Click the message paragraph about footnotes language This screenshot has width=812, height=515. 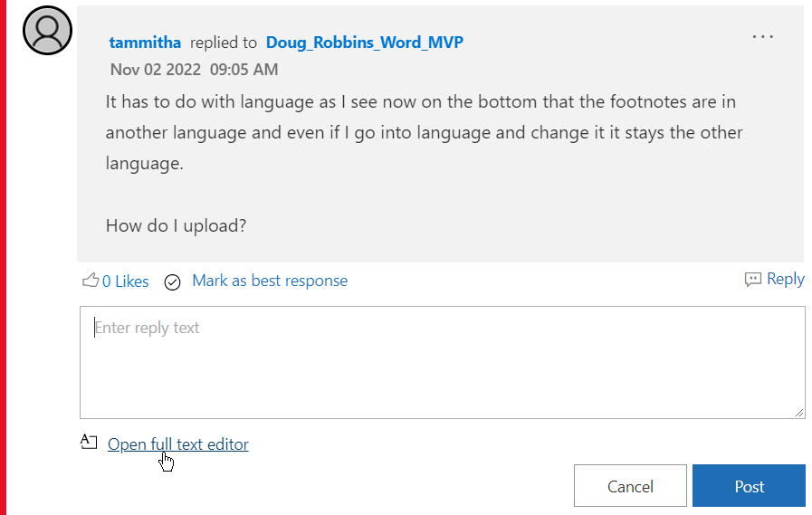(x=424, y=132)
